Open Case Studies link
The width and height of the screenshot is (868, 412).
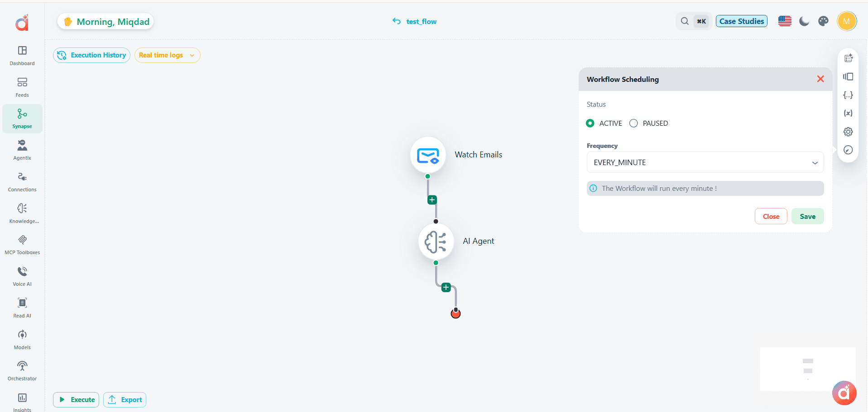coord(741,21)
